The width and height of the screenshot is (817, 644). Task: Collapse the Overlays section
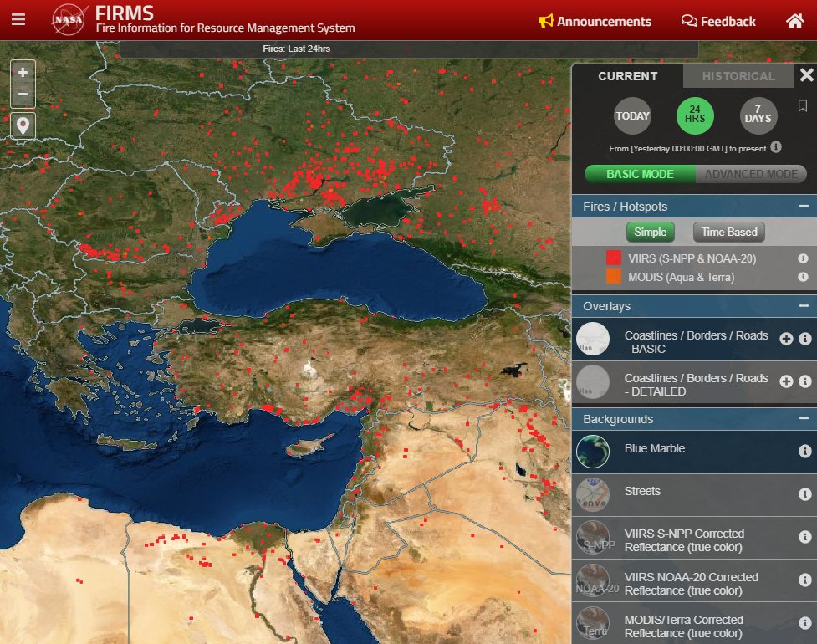pyautogui.click(x=803, y=306)
